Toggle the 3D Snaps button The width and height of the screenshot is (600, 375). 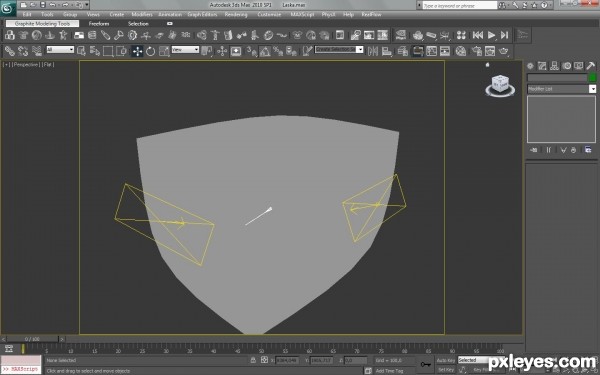pos(251,51)
